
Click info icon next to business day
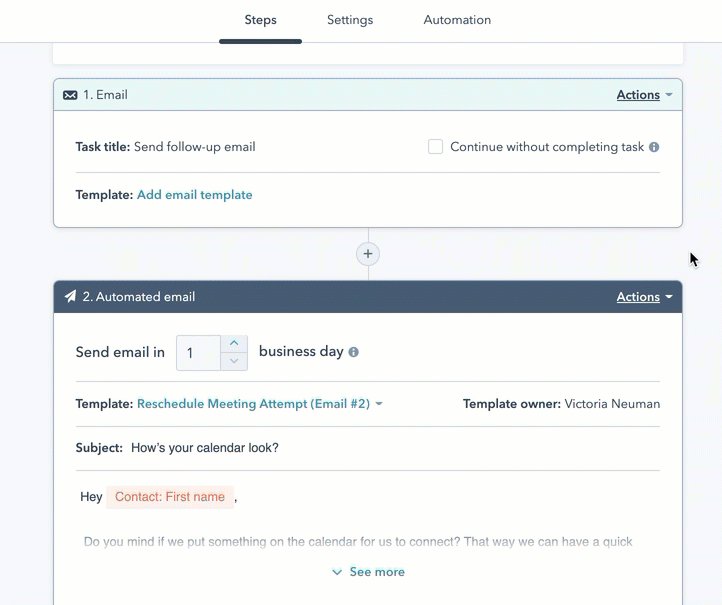[x=353, y=352]
